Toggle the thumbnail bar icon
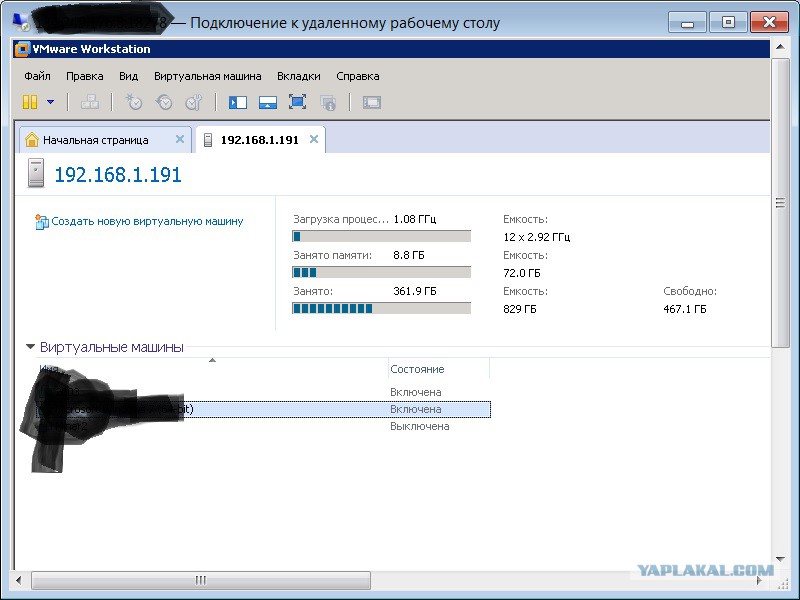Image resolution: width=800 pixels, height=600 pixels. (268, 103)
